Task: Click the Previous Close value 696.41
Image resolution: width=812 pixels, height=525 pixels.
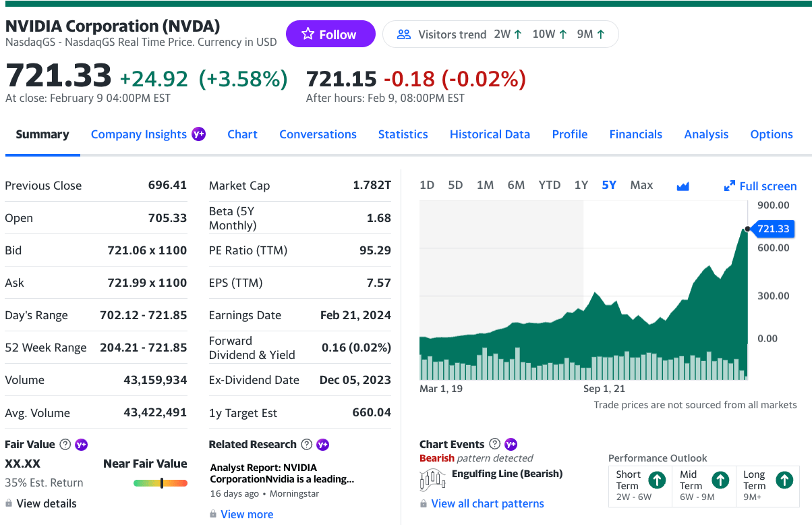Action: [167, 185]
